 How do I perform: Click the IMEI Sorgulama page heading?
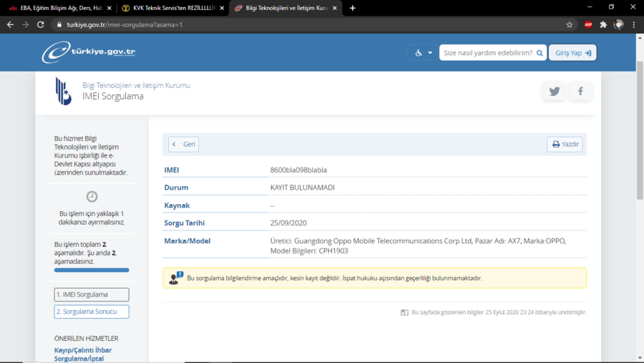pos(113,96)
